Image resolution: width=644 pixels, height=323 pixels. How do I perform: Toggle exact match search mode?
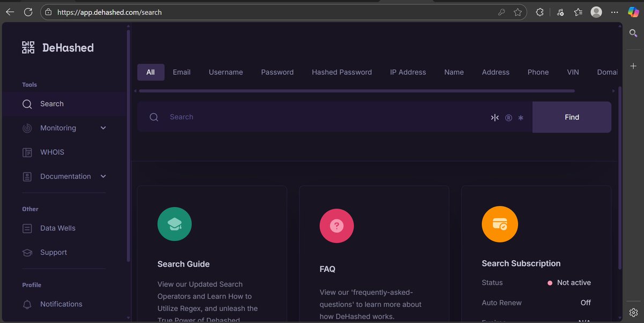pyautogui.click(x=494, y=117)
